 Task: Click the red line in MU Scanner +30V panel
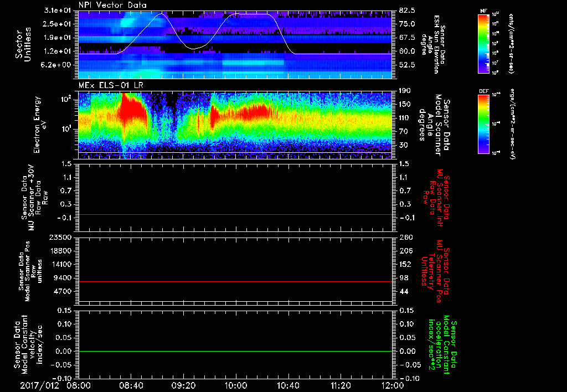tap(235, 214)
